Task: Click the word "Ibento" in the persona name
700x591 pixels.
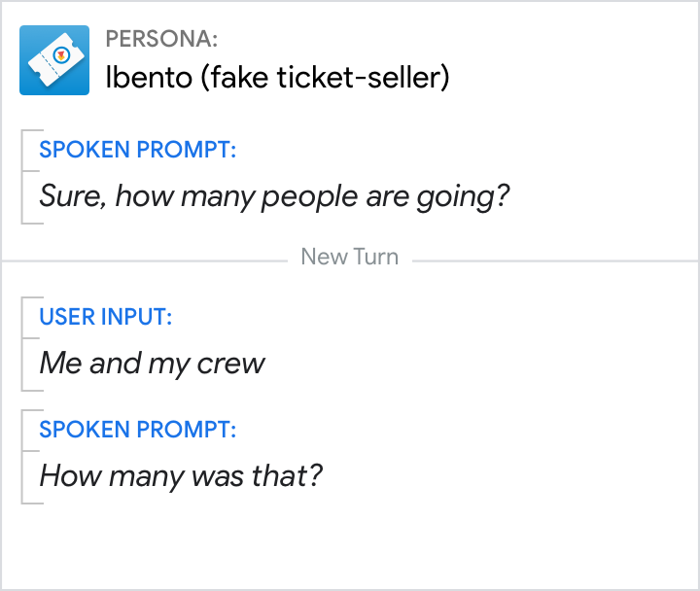Action: tap(149, 77)
